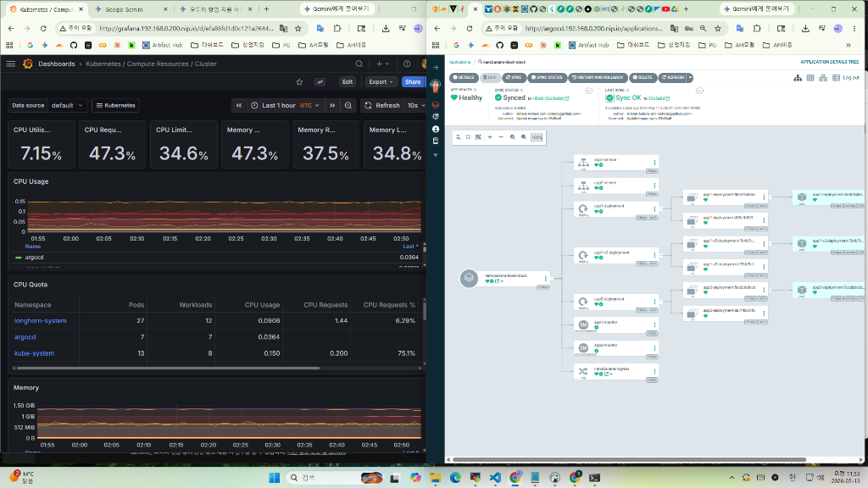
Task: Open longhorn-system namespace link
Action: click(40, 320)
